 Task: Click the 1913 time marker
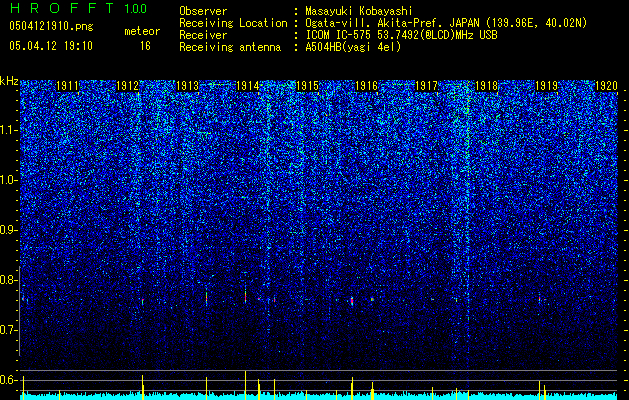click(x=187, y=86)
